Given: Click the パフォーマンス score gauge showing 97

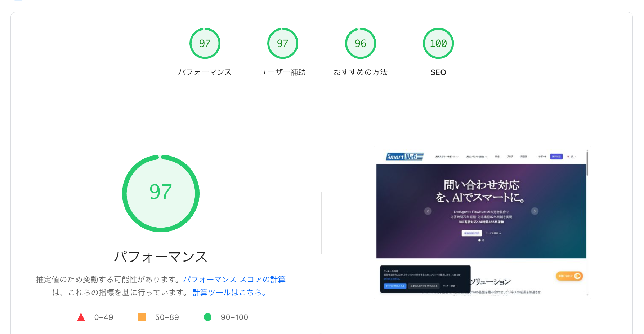Looking at the screenshot, I should click(205, 43).
